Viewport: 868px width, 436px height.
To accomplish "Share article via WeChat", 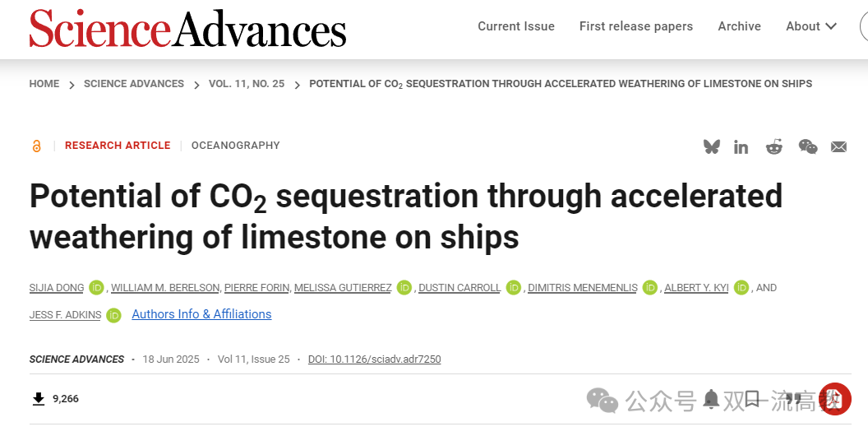I will [808, 146].
